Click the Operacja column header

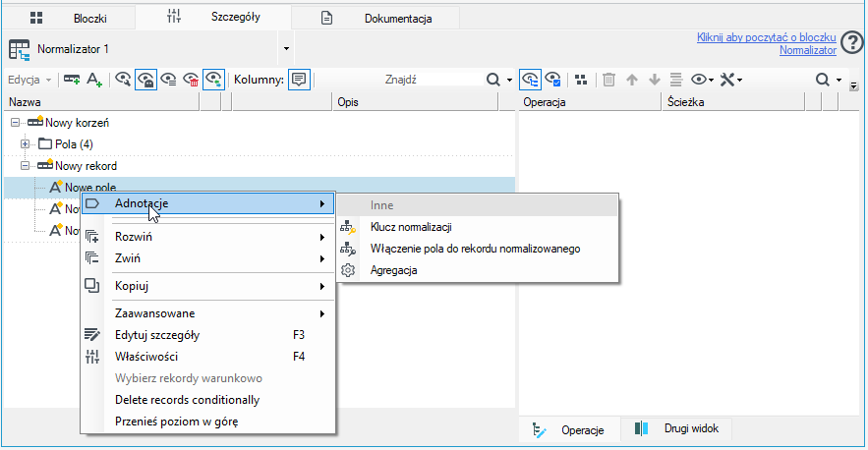[x=590, y=102]
